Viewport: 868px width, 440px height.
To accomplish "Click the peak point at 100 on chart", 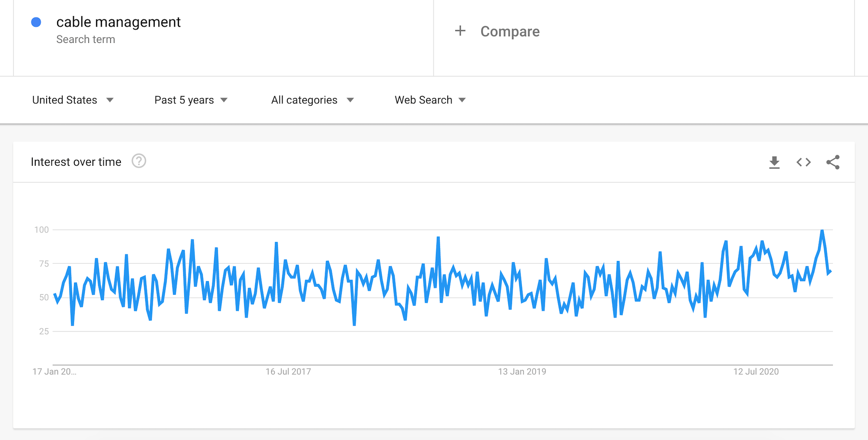I will point(822,231).
